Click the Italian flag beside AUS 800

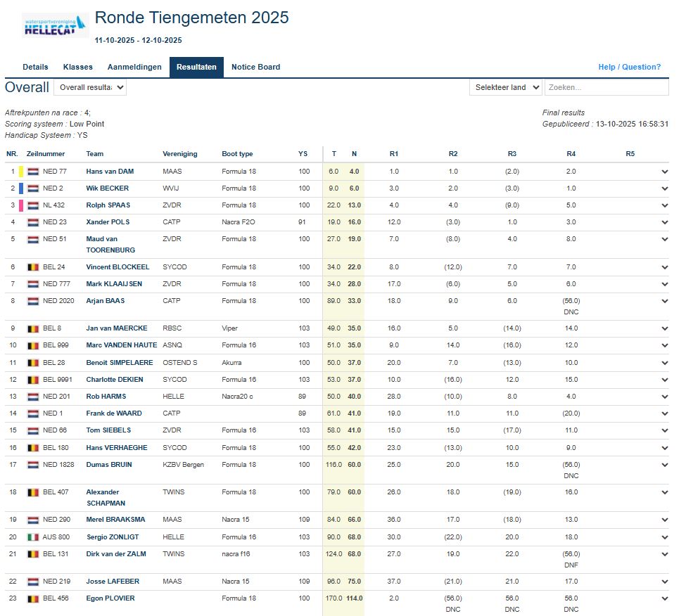(33, 537)
